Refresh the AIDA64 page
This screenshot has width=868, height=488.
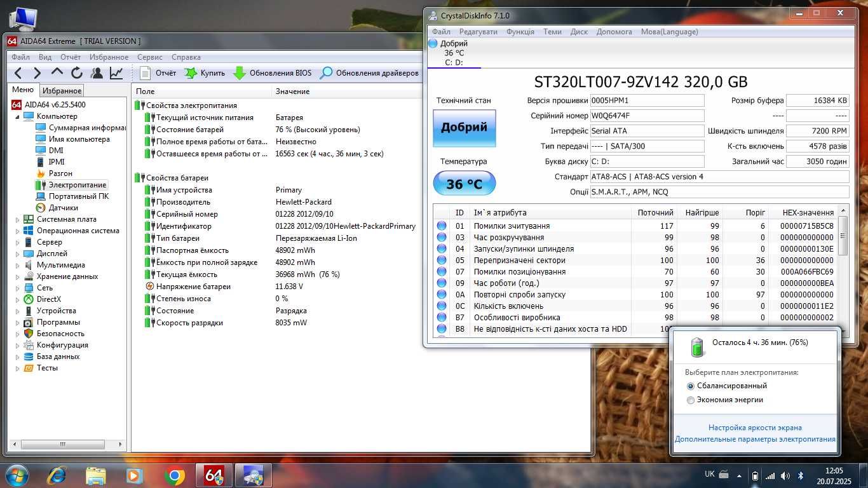coord(77,73)
